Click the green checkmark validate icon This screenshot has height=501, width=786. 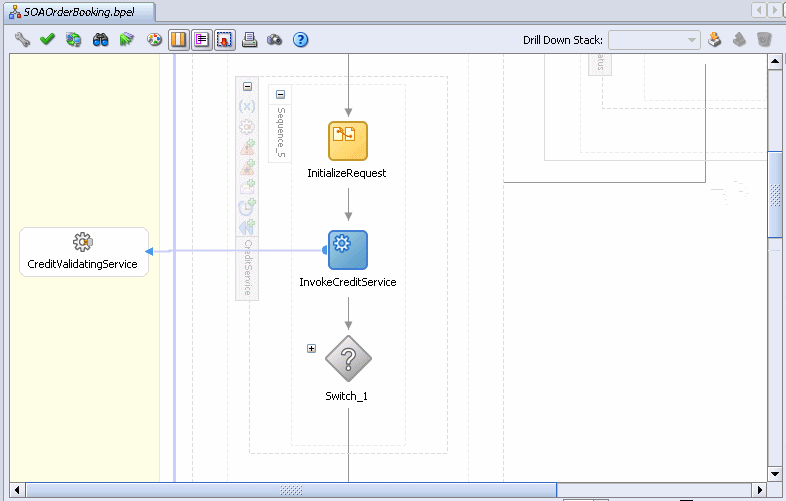tap(47, 39)
